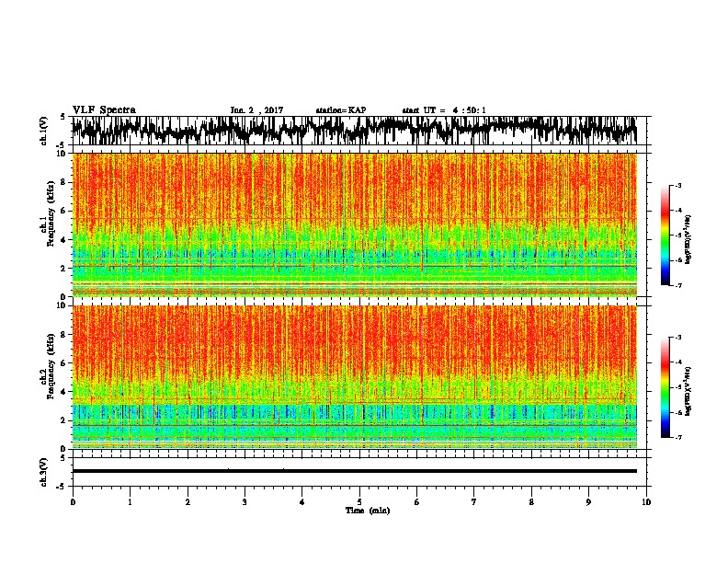The image size is (728, 563).
Task: Click the ch.2 spectrogram color scale bar
Action: click(x=665, y=387)
